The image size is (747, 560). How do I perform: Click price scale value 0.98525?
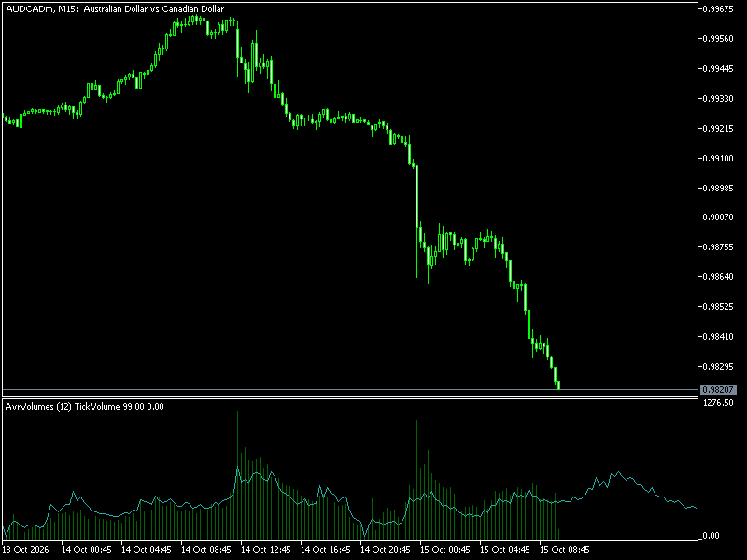click(718, 307)
